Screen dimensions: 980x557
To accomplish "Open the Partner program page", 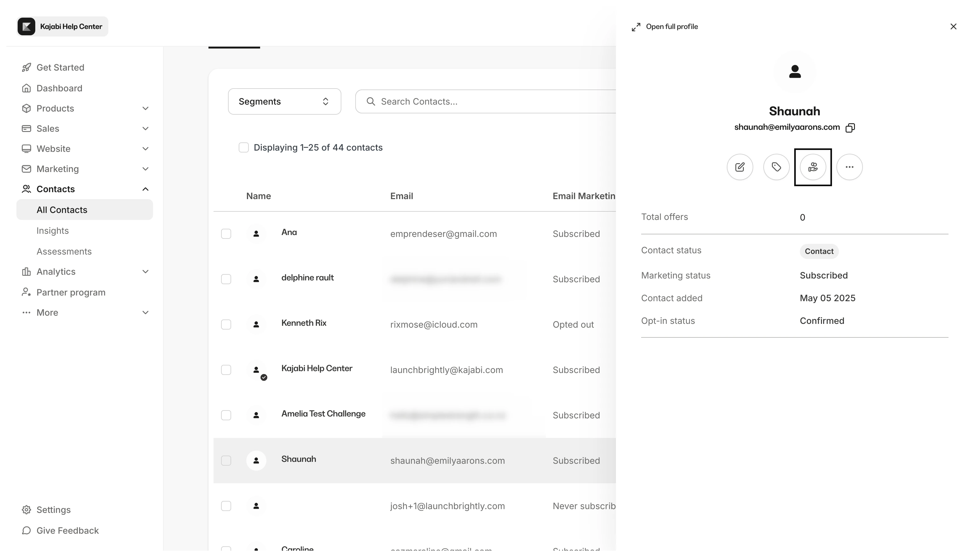I will [71, 292].
